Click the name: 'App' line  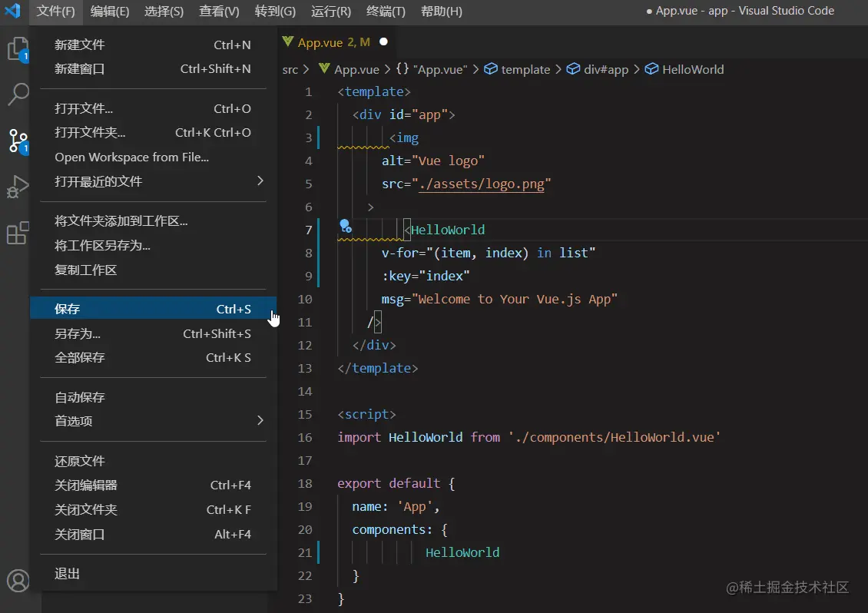pyautogui.click(x=396, y=507)
